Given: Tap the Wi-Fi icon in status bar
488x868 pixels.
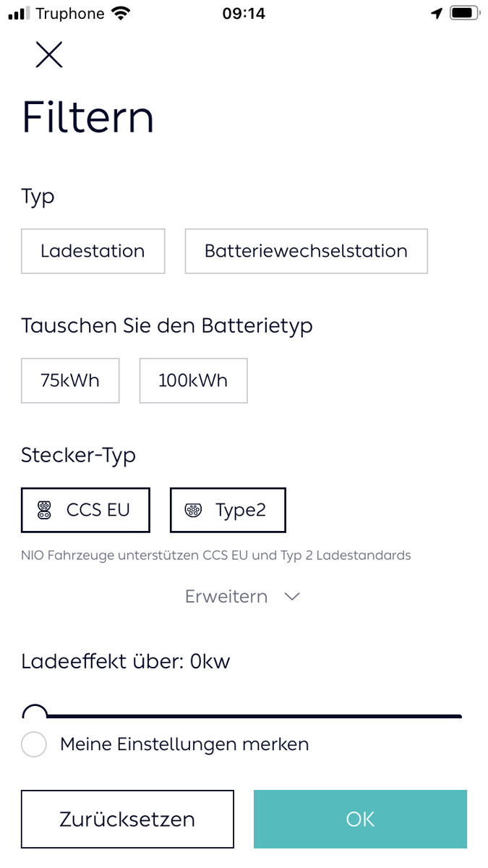Looking at the screenshot, I should (121, 14).
